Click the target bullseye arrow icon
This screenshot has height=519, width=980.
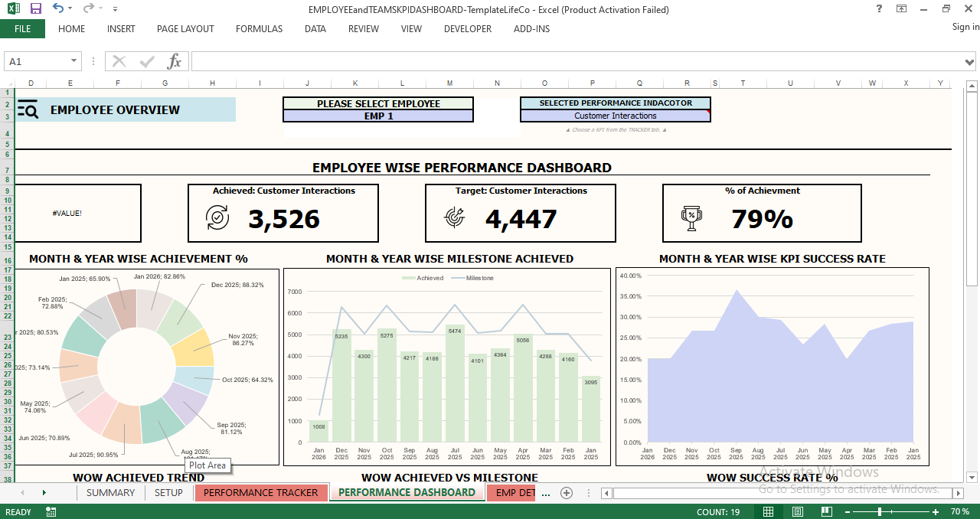pyautogui.click(x=454, y=218)
